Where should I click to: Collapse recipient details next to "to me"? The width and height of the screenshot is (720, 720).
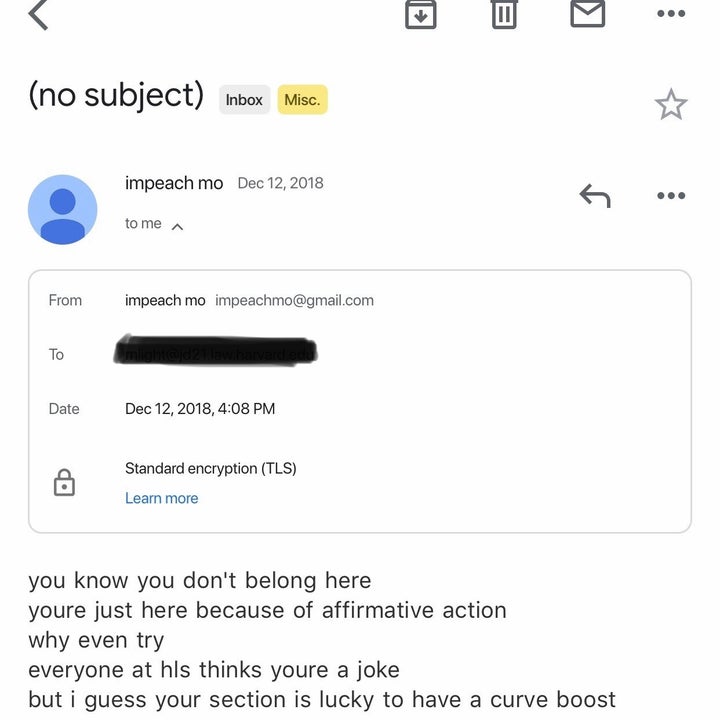click(x=177, y=226)
